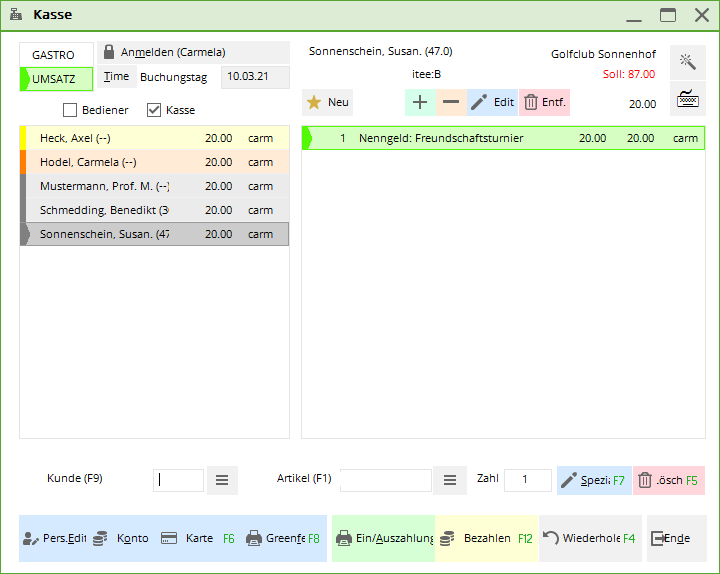720x574 pixels.
Task: Uncheck the Kasse checkbox
Action: [x=154, y=110]
